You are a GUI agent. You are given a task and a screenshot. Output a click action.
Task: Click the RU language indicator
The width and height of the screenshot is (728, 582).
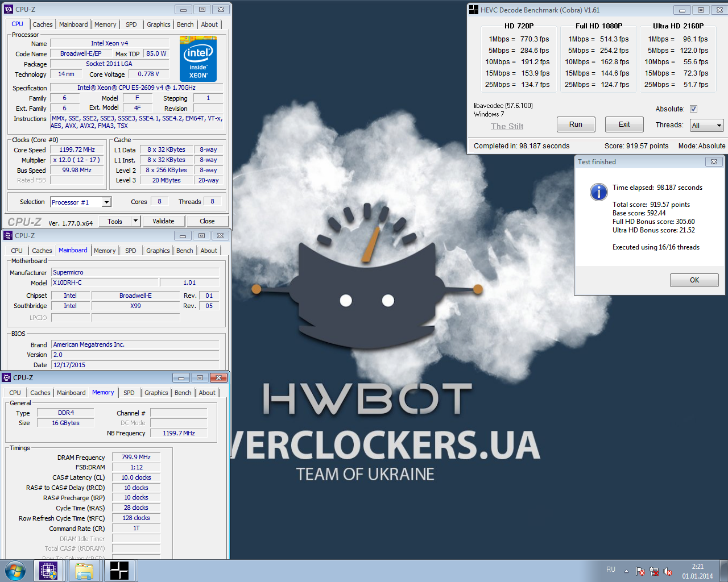pyautogui.click(x=611, y=569)
